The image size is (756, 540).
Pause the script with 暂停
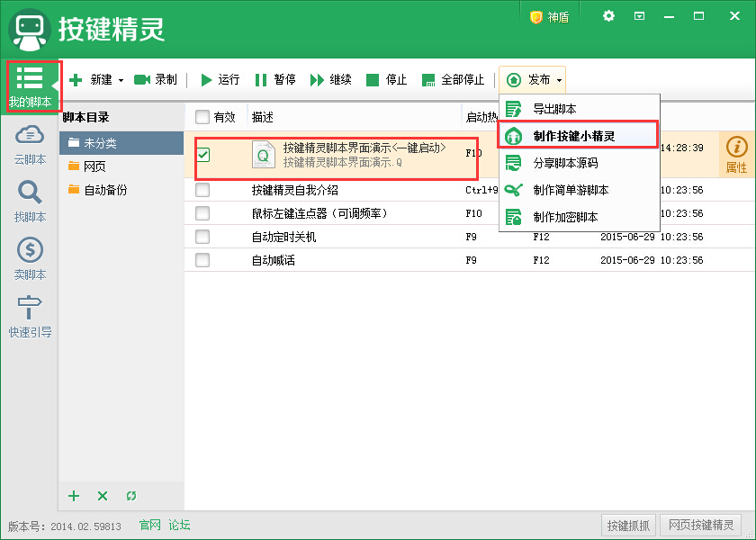[275, 79]
